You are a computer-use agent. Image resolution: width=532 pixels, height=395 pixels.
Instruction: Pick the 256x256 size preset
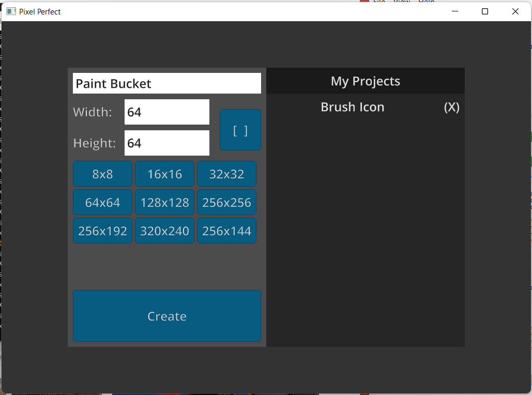[226, 202]
